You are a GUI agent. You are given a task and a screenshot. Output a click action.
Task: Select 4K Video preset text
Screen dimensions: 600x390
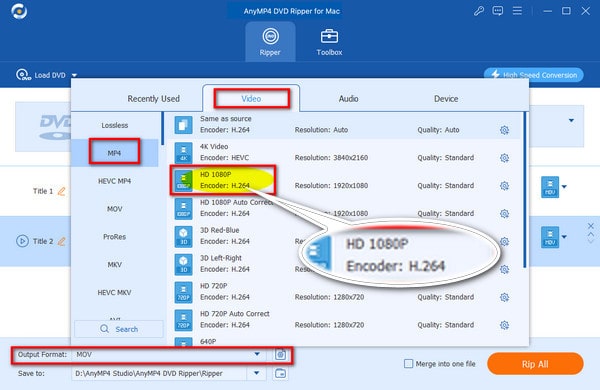click(214, 146)
